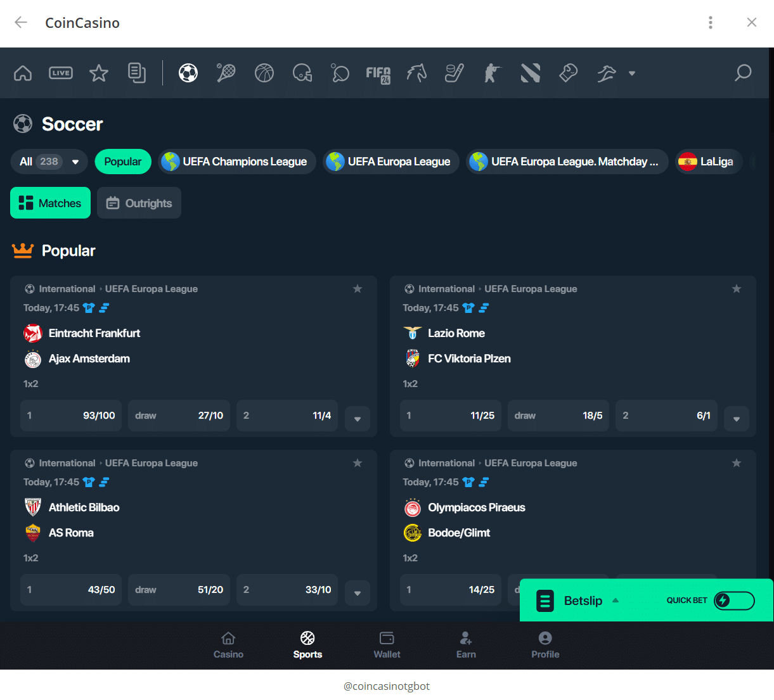
Task: Select the Soccer ball sport icon
Action: pos(188,73)
